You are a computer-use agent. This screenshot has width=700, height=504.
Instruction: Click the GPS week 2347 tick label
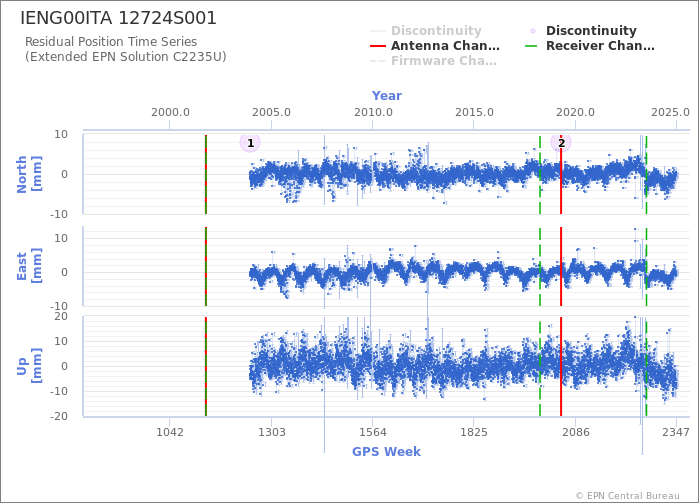click(676, 432)
